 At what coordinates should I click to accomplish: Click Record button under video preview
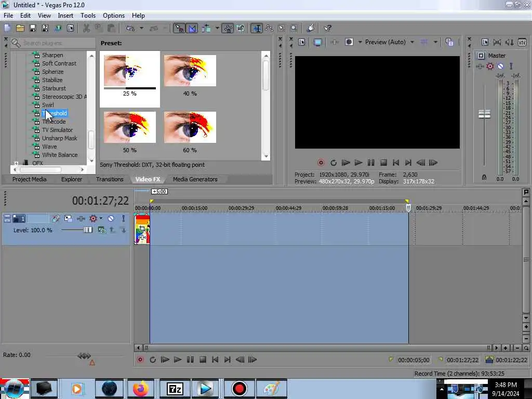(321, 163)
